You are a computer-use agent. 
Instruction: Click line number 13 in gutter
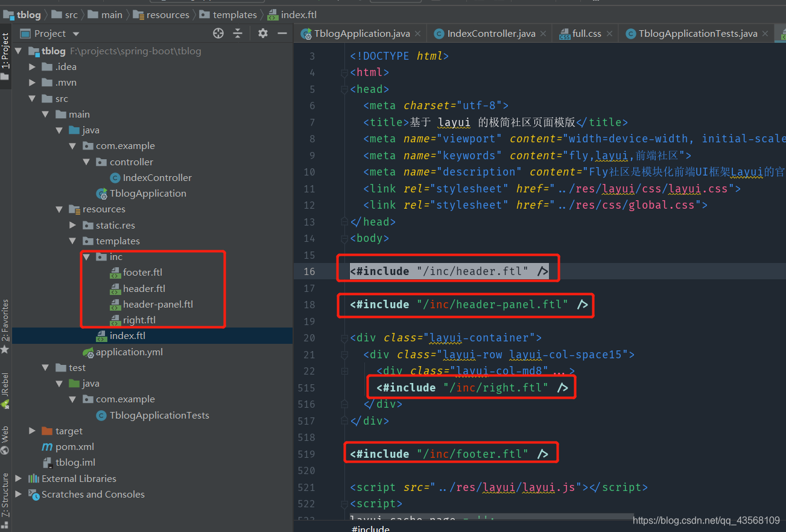(x=308, y=222)
